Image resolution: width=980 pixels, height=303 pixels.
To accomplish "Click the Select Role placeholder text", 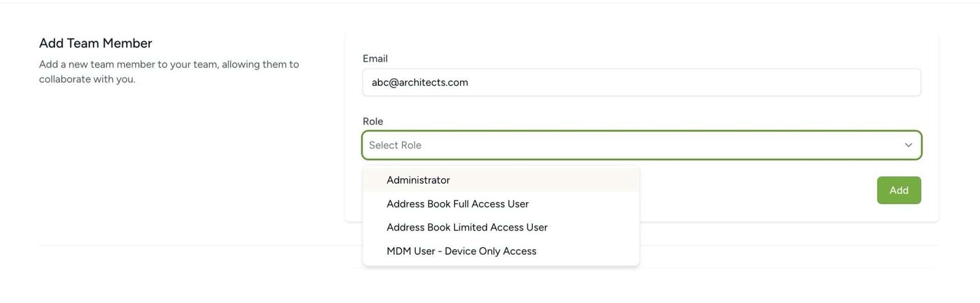I will pyautogui.click(x=395, y=145).
